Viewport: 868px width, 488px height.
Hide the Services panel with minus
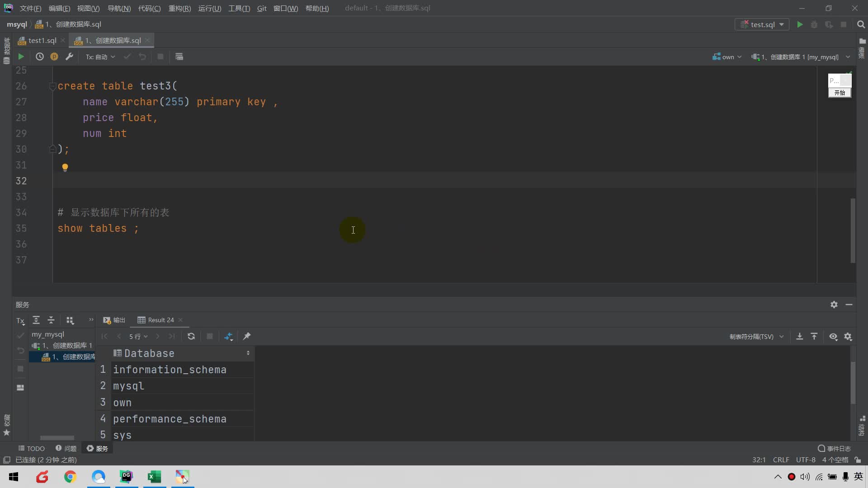pos(849,305)
